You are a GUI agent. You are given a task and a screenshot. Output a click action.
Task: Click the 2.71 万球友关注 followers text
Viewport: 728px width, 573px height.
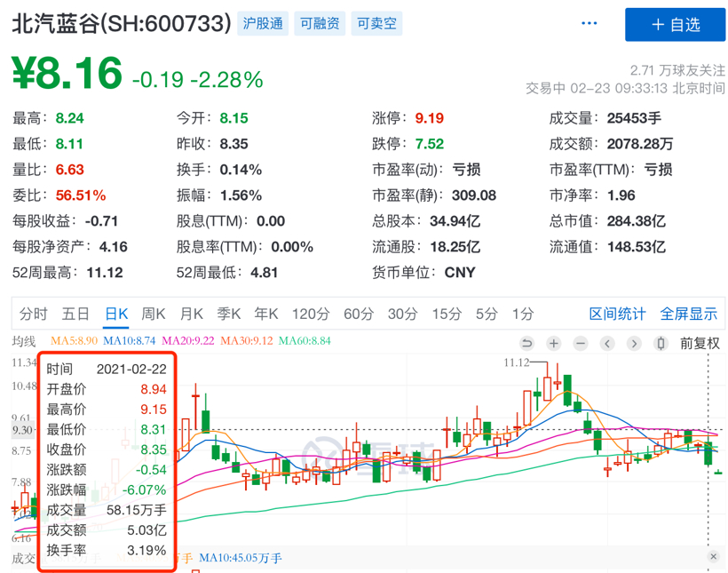[x=677, y=70]
